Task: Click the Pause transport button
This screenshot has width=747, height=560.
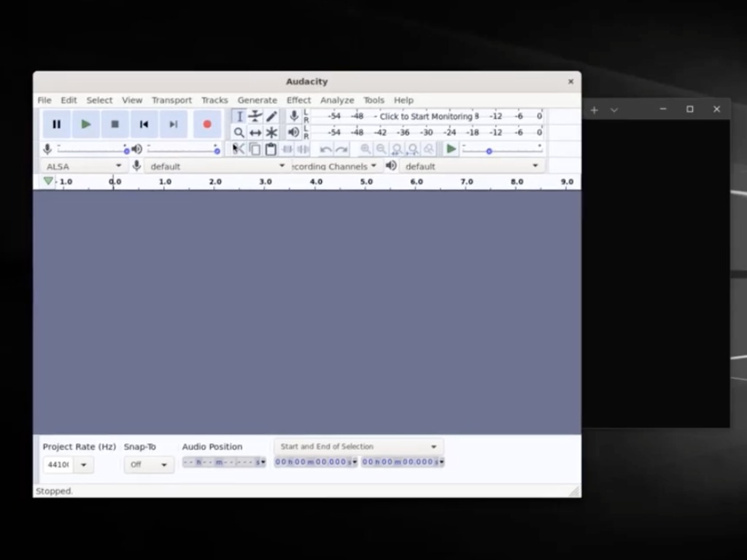Action: tap(57, 124)
